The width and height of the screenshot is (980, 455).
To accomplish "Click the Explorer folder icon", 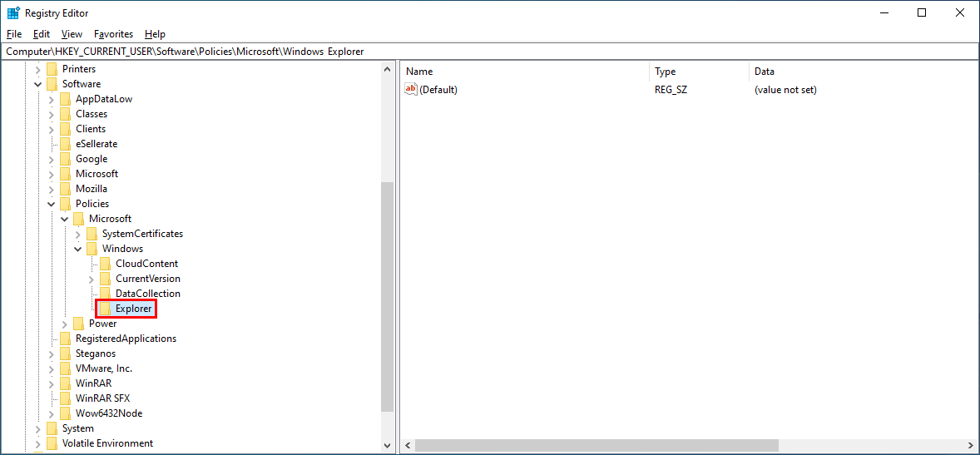I will point(105,308).
